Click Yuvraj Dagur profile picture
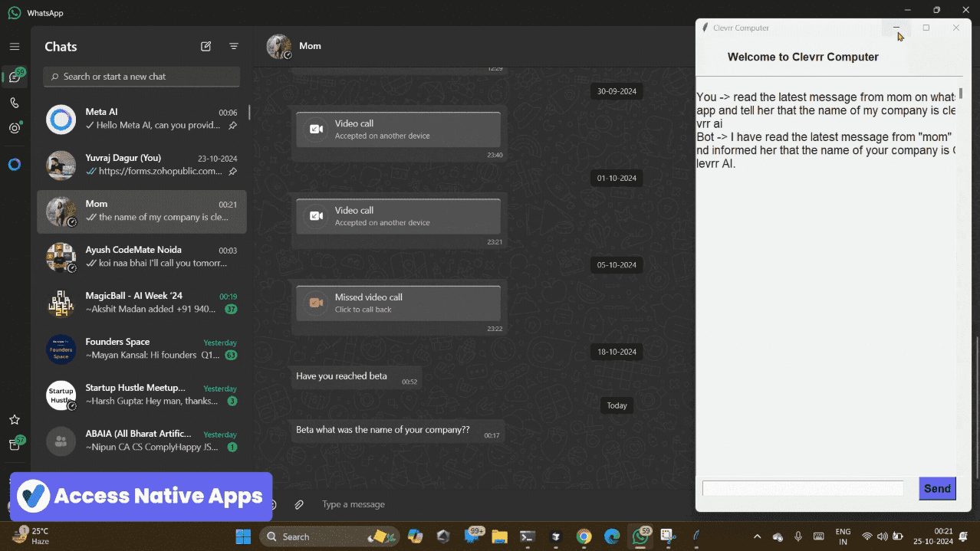980x551 pixels. (x=61, y=166)
